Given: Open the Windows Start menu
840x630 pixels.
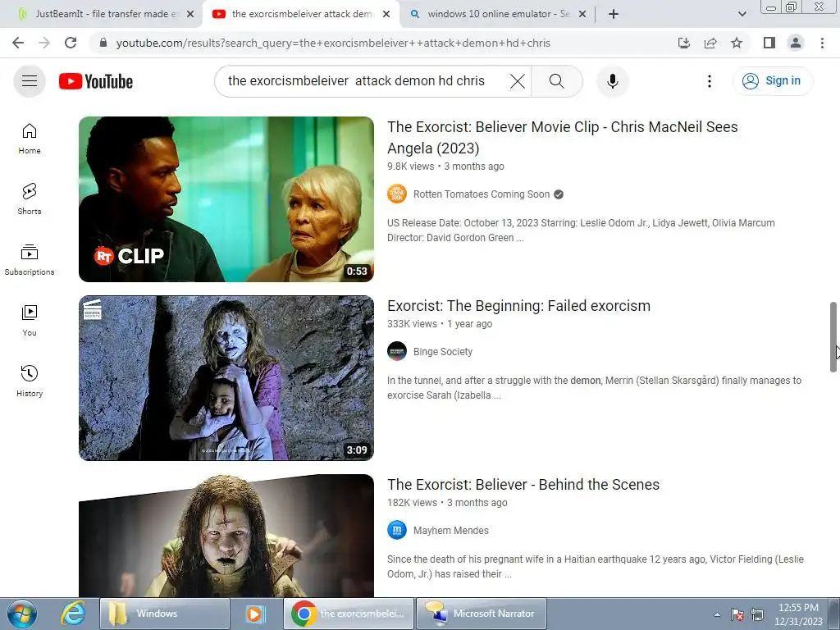Looking at the screenshot, I should point(22,614).
